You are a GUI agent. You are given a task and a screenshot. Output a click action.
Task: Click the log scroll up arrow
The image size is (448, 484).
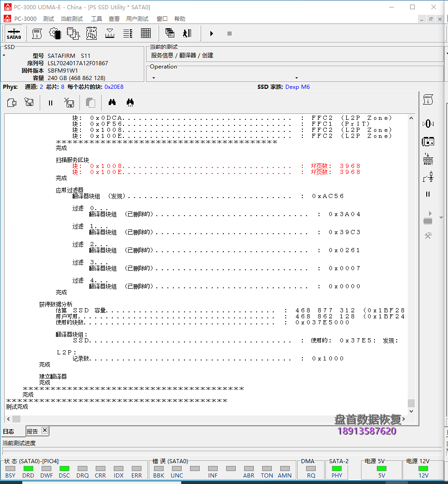(x=411, y=118)
